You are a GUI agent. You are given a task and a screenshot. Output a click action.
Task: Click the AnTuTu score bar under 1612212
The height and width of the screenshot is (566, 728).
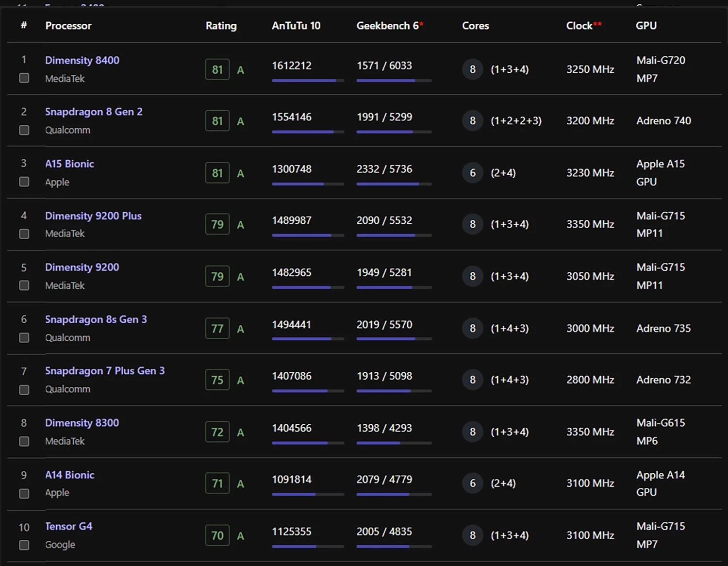pos(308,81)
